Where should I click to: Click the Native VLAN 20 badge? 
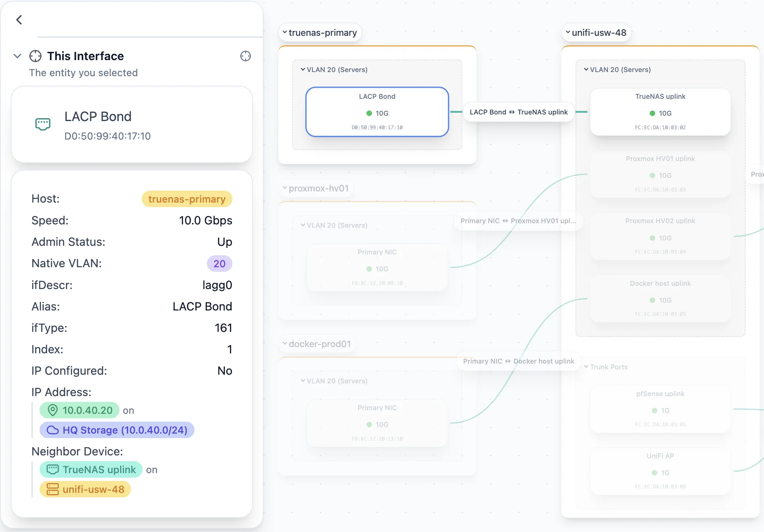click(219, 264)
